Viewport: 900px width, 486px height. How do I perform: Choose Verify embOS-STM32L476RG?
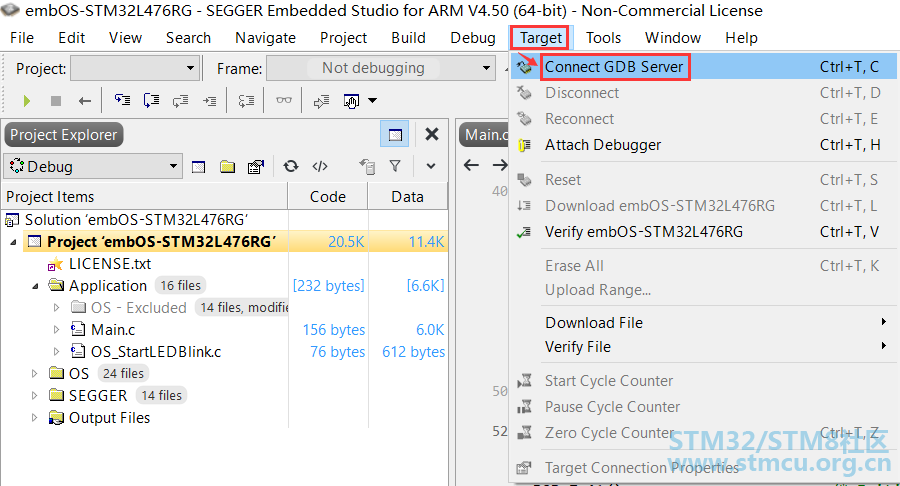(704, 232)
